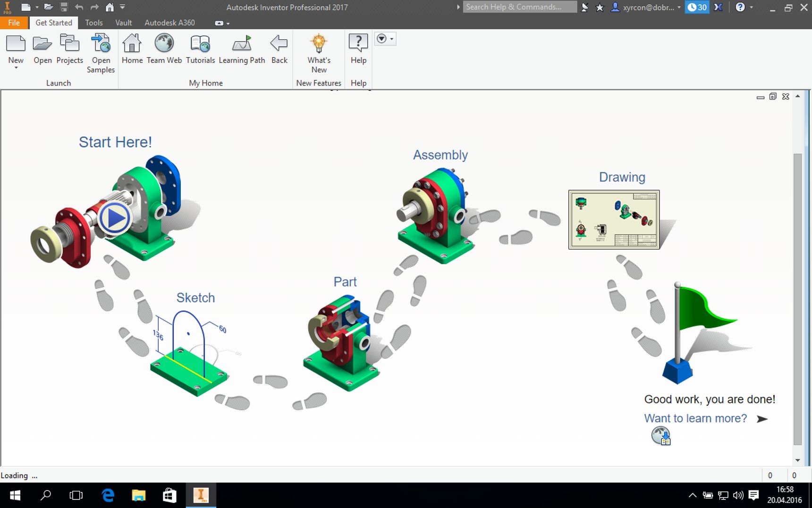
Task: Click Open folder icon in quick access toolbar
Action: tap(48, 7)
